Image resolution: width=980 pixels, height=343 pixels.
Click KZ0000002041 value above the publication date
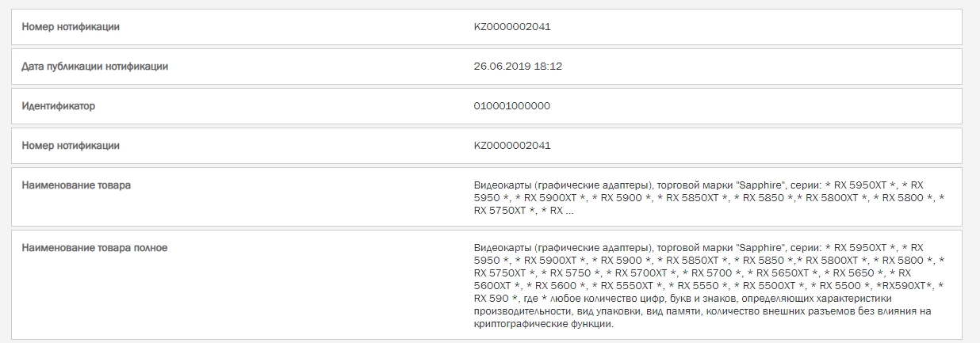point(512,27)
